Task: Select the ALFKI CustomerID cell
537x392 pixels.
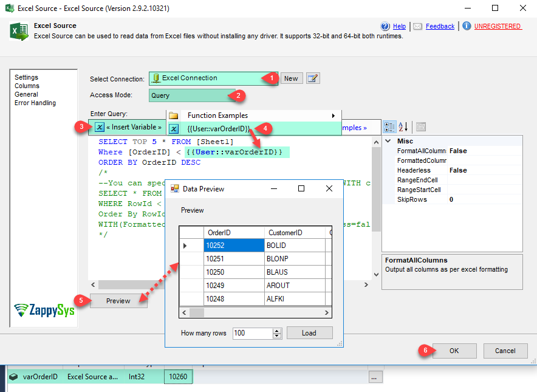Action: coord(295,299)
